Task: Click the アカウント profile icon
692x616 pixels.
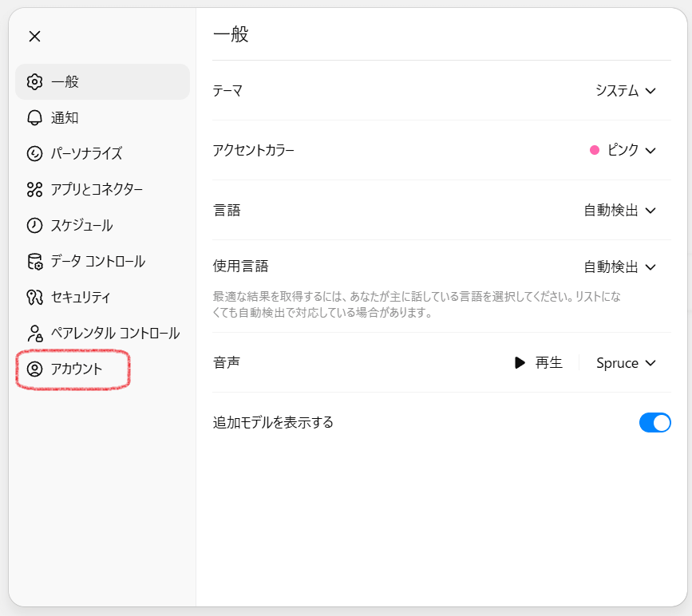Action: [x=34, y=369]
